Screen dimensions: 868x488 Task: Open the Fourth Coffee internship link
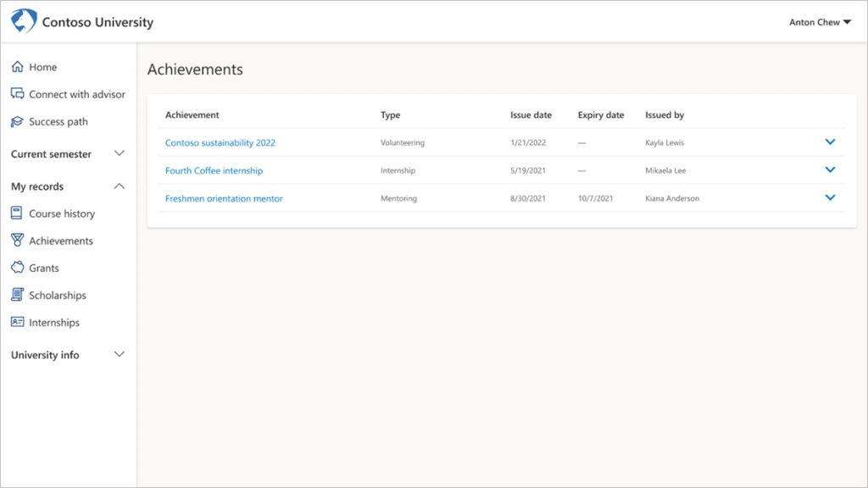(x=213, y=170)
